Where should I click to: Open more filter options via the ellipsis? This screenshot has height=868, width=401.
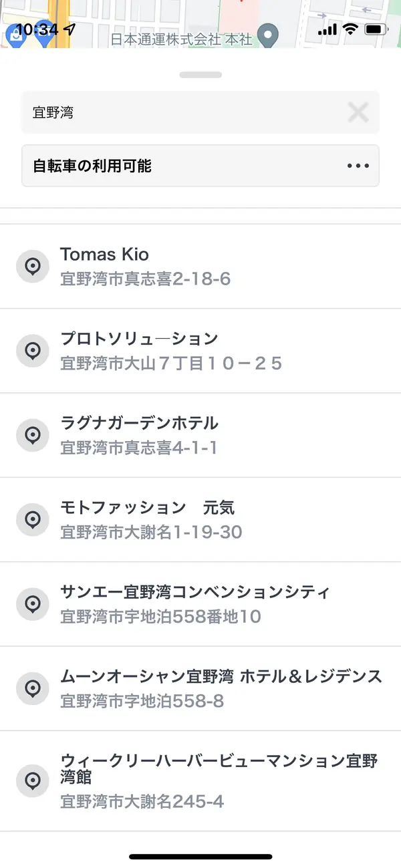click(x=357, y=166)
